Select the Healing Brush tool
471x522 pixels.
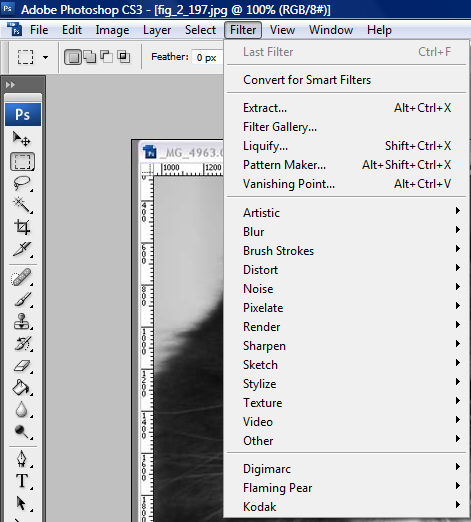22,277
